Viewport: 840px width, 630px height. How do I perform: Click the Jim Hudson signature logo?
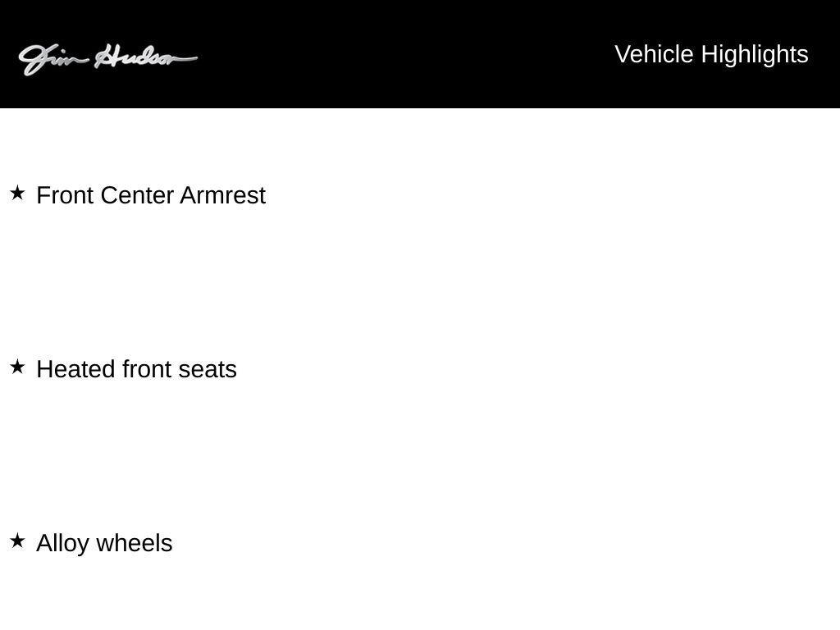pyautogui.click(x=107, y=58)
